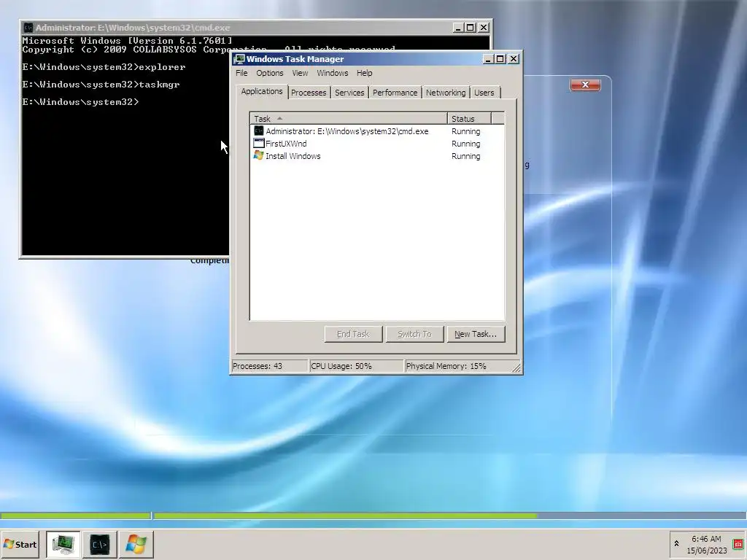This screenshot has height=560, width=747.
Task: Click the red close button behind Task Manager
Action: pos(585,85)
